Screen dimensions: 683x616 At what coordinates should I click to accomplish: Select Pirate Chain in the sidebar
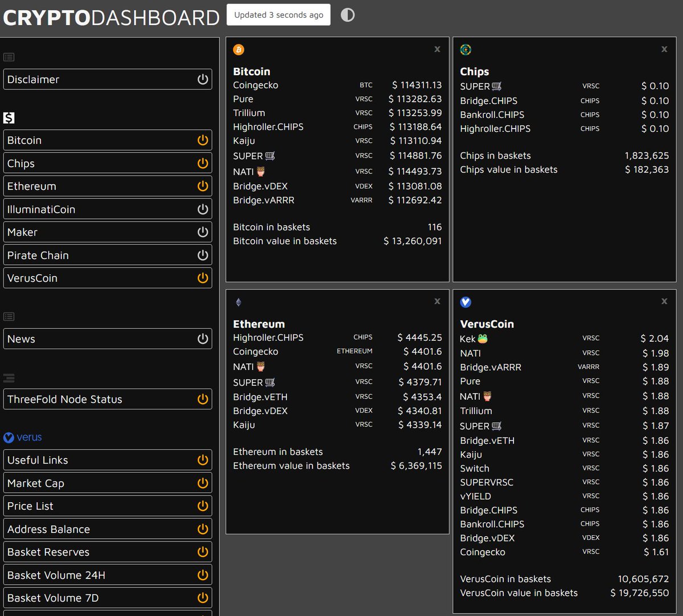tap(108, 255)
